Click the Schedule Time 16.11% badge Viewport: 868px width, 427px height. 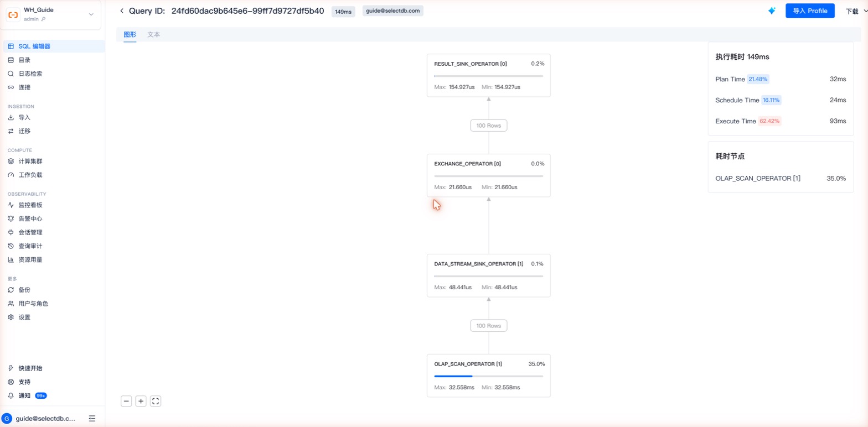pos(771,100)
